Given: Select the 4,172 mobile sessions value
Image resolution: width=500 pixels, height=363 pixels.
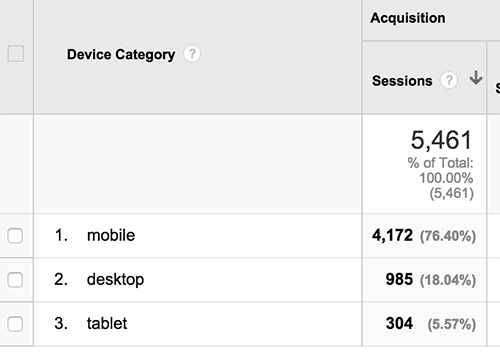Looking at the screenshot, I should point(392,235).
